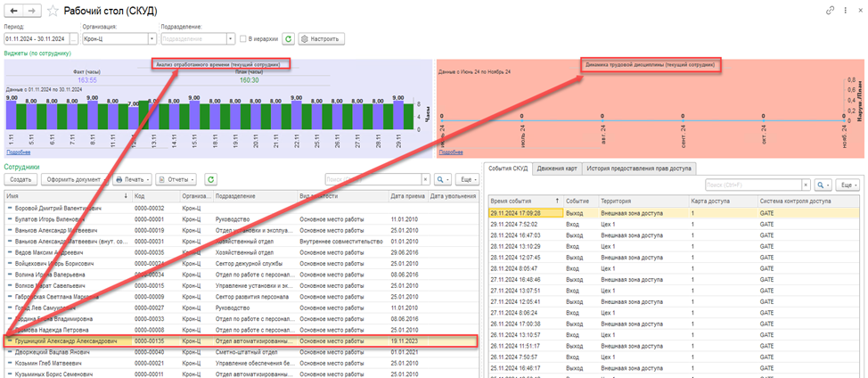This screenshot has width=868, height=378.
Task: Expand the Организация dropdown
Action: 151,39
